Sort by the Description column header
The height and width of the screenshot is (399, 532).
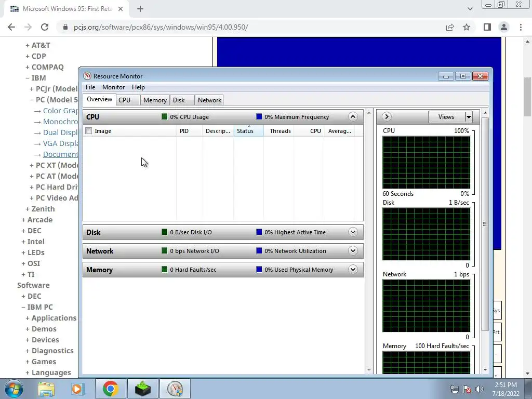[x=218, y=131]
